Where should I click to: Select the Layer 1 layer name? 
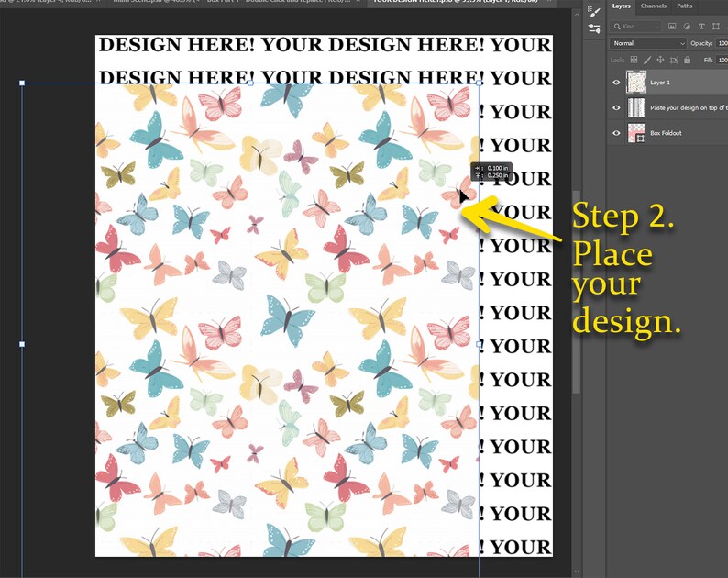660,83
